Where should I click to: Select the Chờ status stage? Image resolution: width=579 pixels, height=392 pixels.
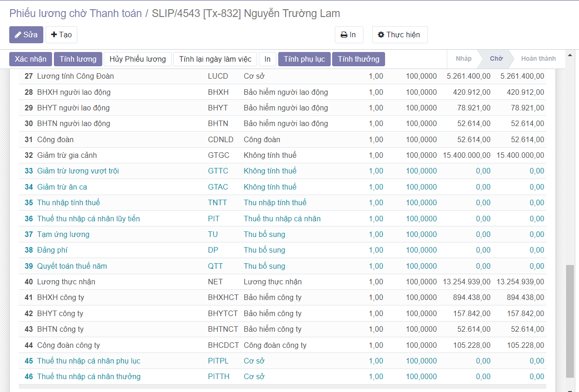[x=496, y=59]
